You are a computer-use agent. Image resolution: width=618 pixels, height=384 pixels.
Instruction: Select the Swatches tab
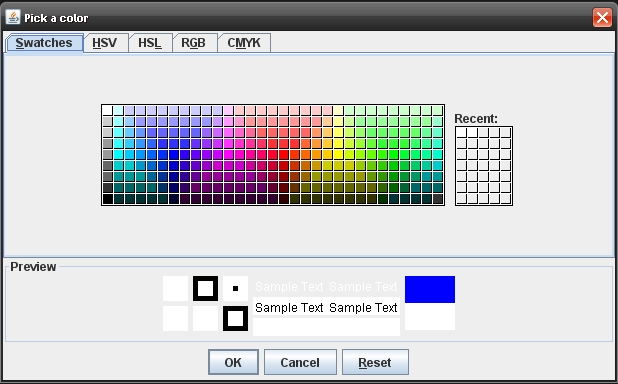click(x=44, y=43)
